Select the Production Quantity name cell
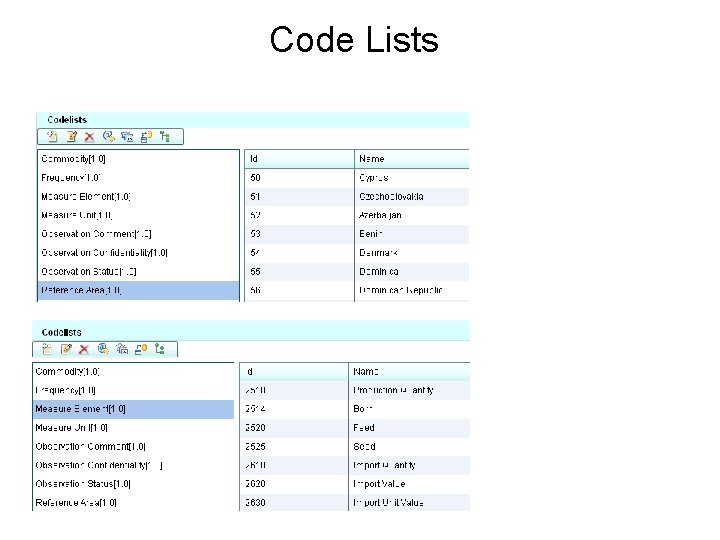 [409, 390]
